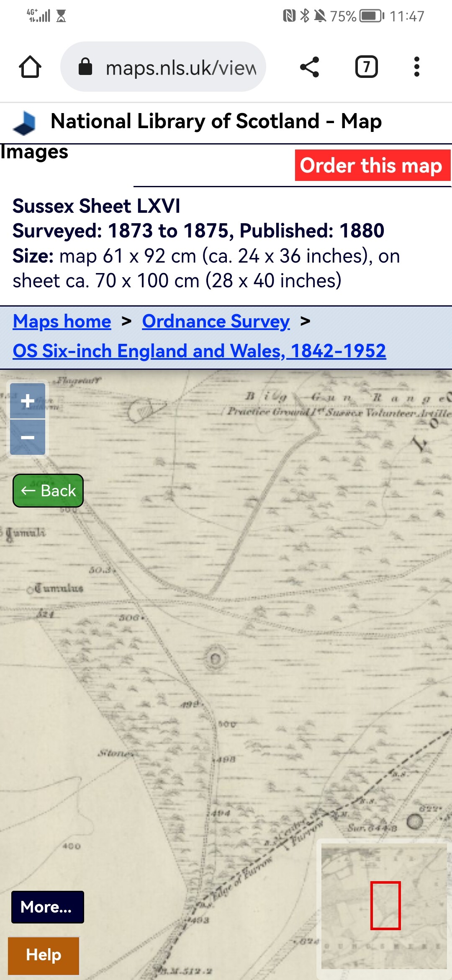
Task: Zoom out the map with minus button
Action: click(x=28, y=438)
